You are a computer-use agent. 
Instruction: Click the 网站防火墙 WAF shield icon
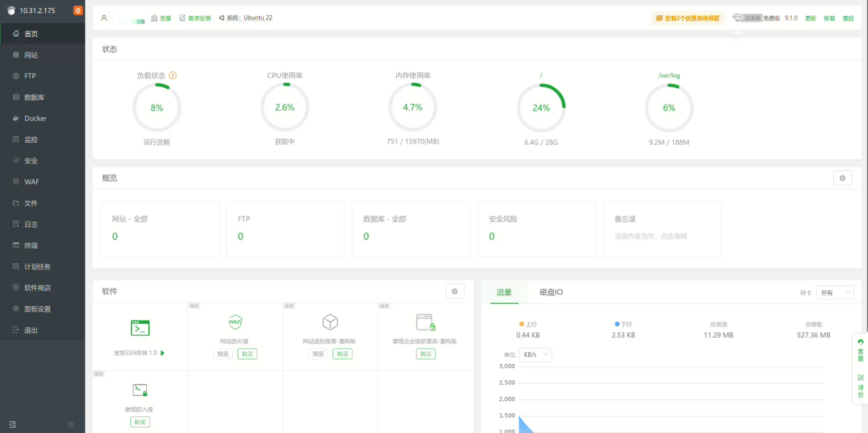click(235, 322)
